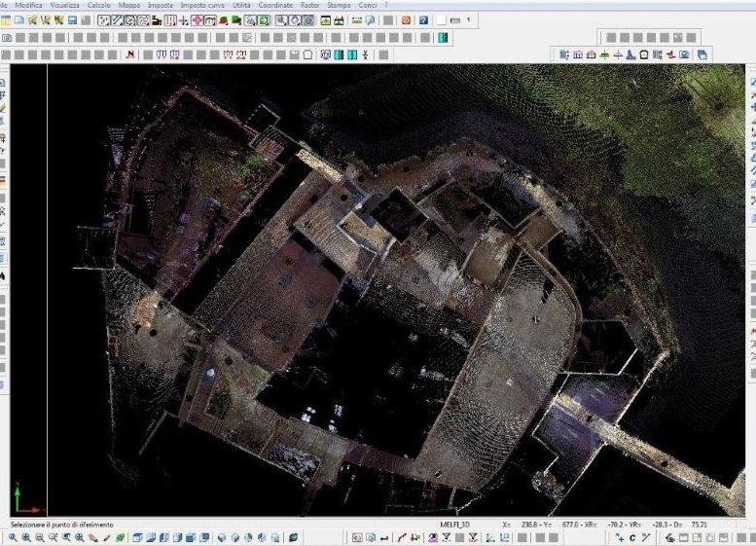Expand the small dropdown arrow beside white swatch
Viewport: 756px width, 546px height.
pos(469,20)
